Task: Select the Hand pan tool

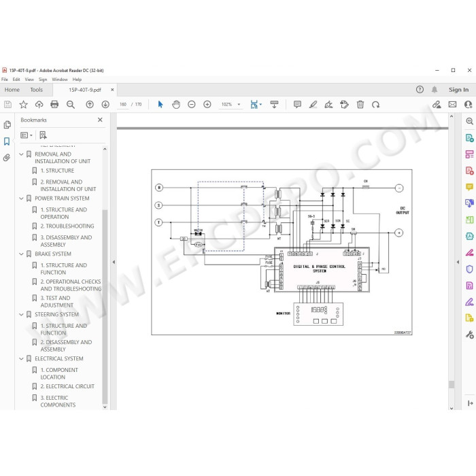Action: pyautogui.click(x=175, y=105)
